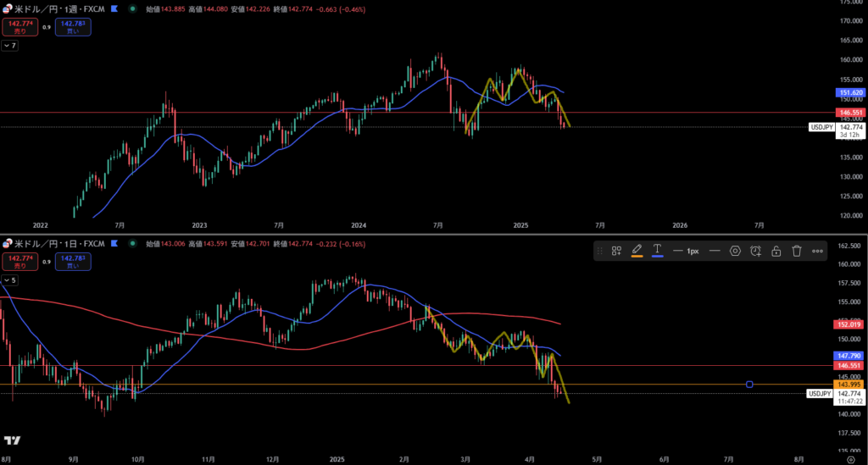Change text color with T icon
This screenshot has width=868, height=465.
(657, 251)
